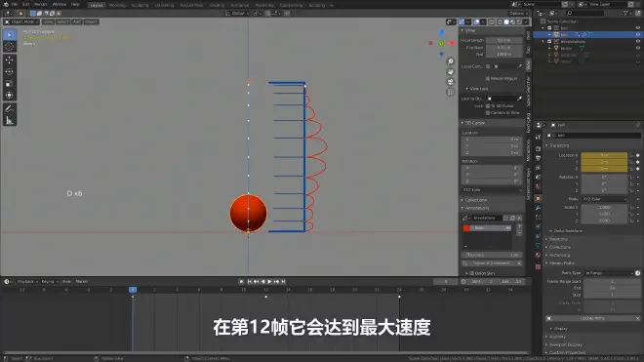The image size is (644, 362).
Task: Activate the Move tool
Action: point(10,60)
